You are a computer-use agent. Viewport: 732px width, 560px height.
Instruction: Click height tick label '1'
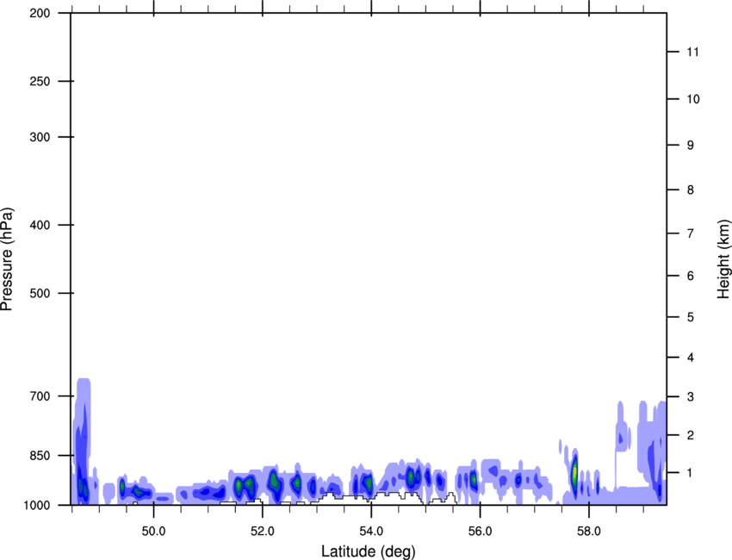(691, 473)
